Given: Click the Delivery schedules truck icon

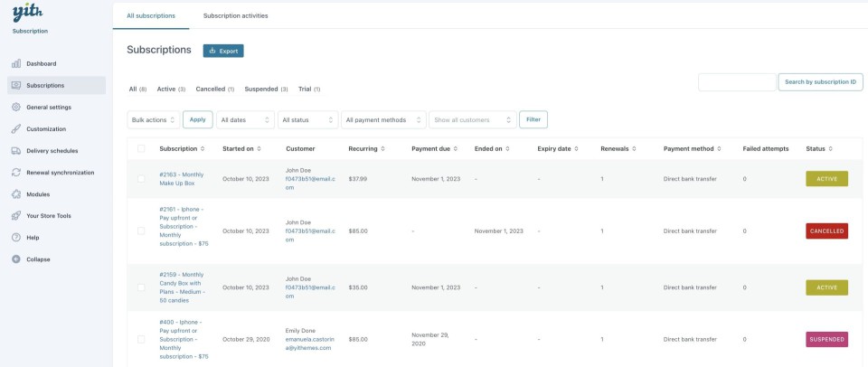Looking at the screenshot, I should [16, 151].
